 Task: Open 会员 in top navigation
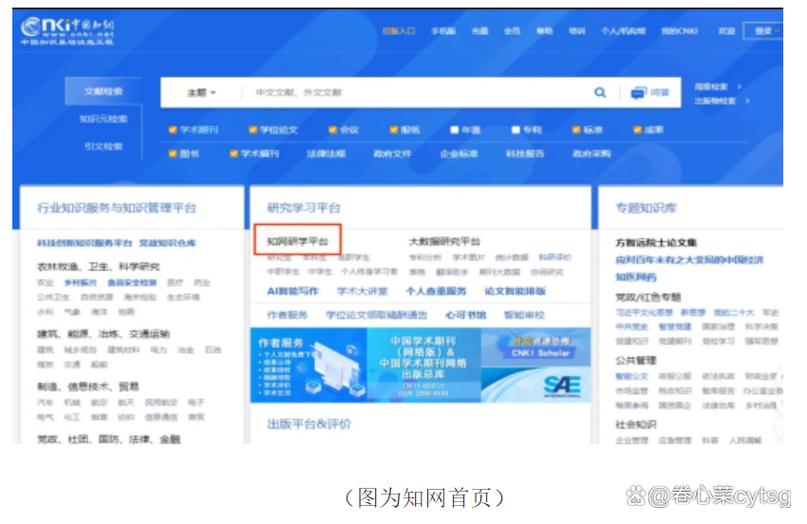(512, 31)
